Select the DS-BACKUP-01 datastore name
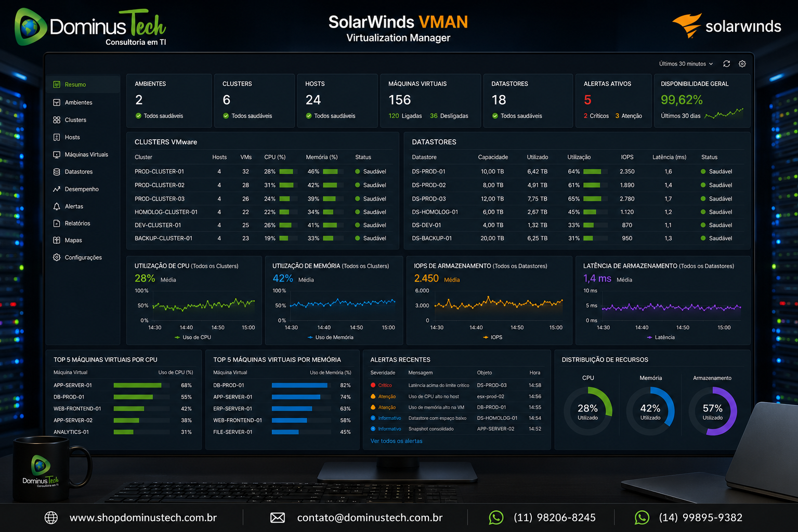The height and width of the screenshot is (532, 798). point(431,238)
